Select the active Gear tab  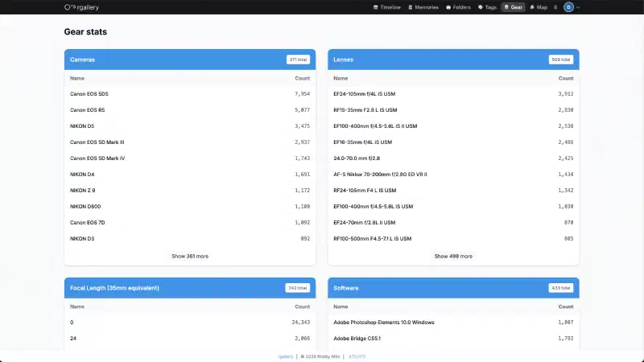[x=513, y=7]
